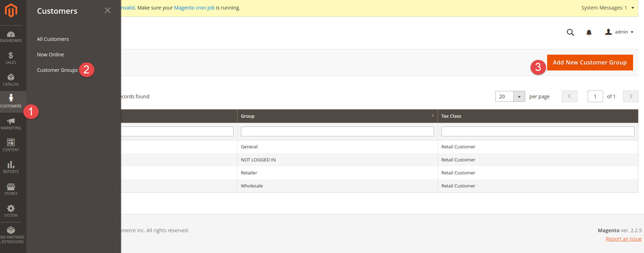The image size is (644, 253).
Task: Open the Content layout icon menu
Action: click(x=11, y=146)
